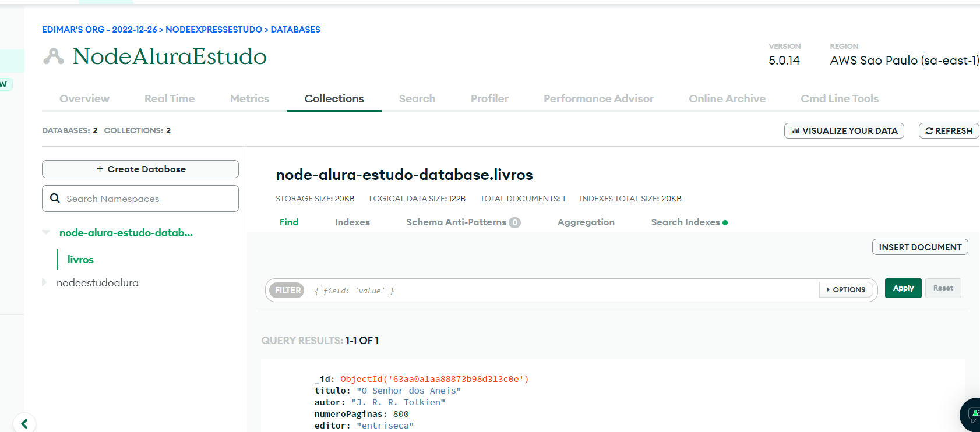Expand filter OPTIONS
980x432 pixels.
(x=846, y=289)
